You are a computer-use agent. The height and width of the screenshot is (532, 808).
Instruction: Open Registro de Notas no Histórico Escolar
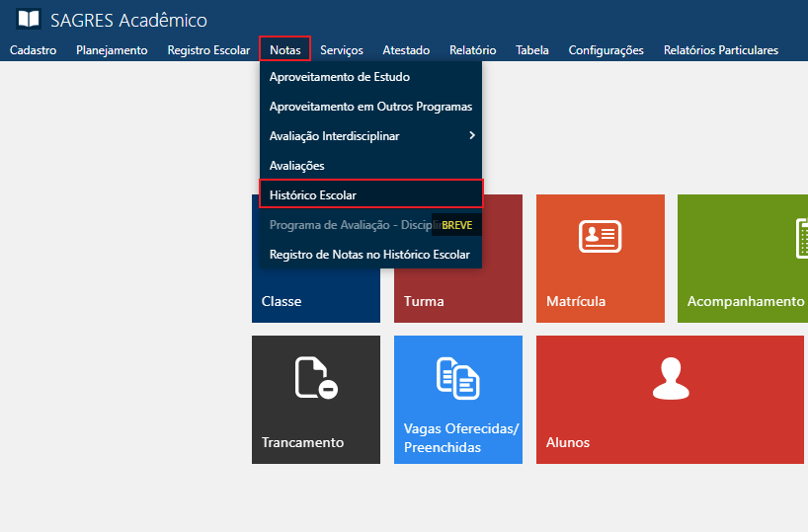(x=369, y=254)
